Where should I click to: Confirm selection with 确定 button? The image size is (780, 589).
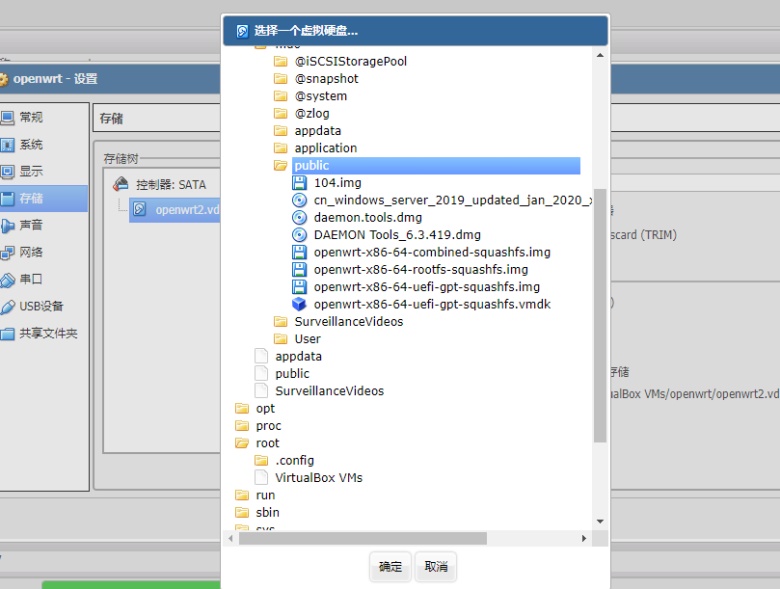[x=390, y=567]
